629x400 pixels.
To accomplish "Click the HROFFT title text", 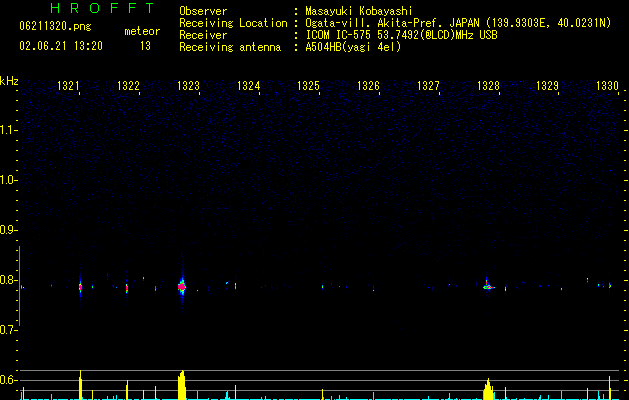I will click(x=102, y=8).
